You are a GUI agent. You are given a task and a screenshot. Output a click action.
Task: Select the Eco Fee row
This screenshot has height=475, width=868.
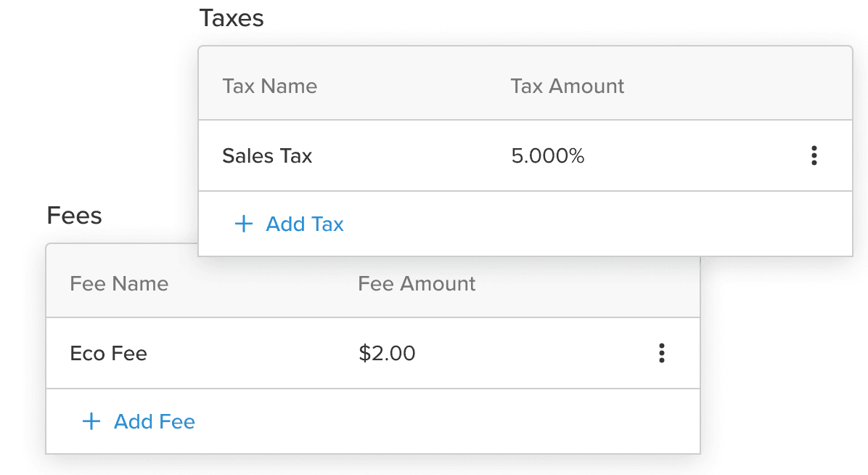click(109, 353)
